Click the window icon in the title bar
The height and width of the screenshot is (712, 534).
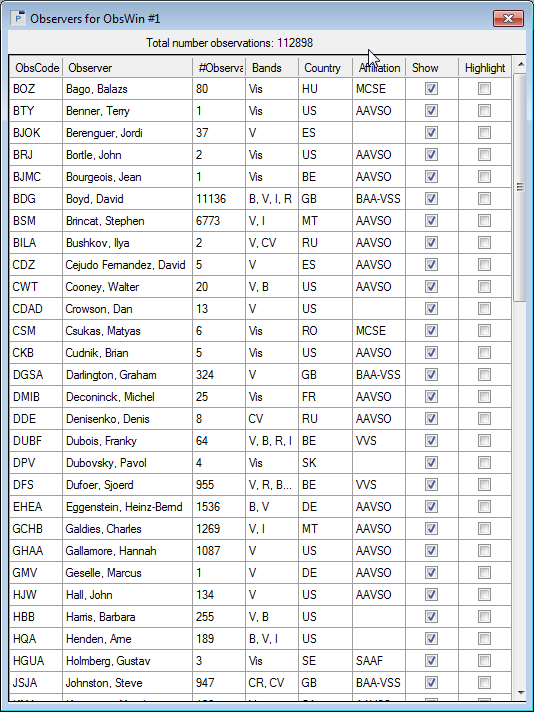[18, 19]
